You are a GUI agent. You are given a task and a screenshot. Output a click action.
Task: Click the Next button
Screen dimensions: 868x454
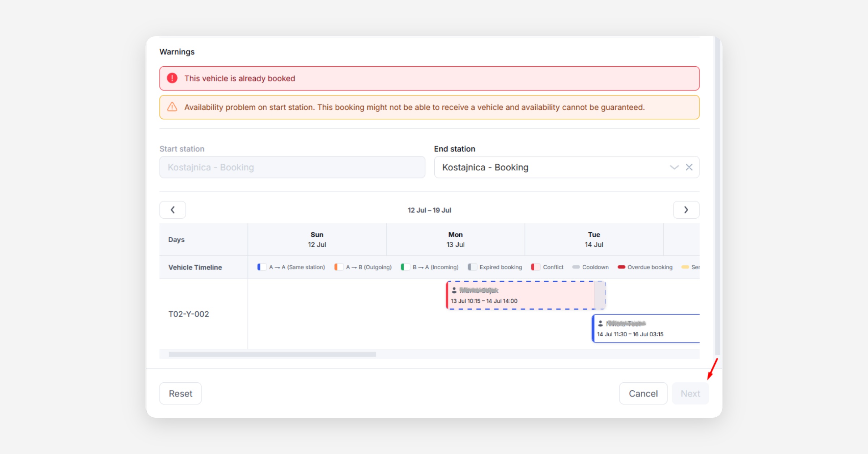click(x=690, y=394)
